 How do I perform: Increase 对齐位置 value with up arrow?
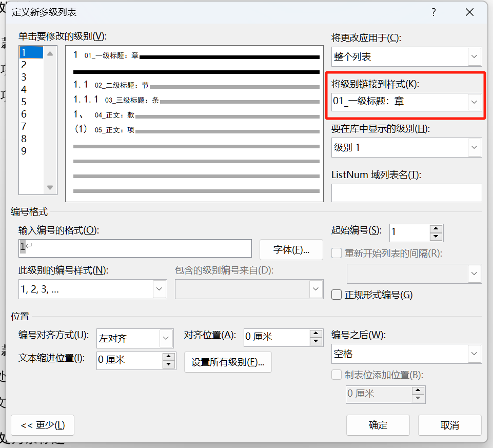(316, 334)
